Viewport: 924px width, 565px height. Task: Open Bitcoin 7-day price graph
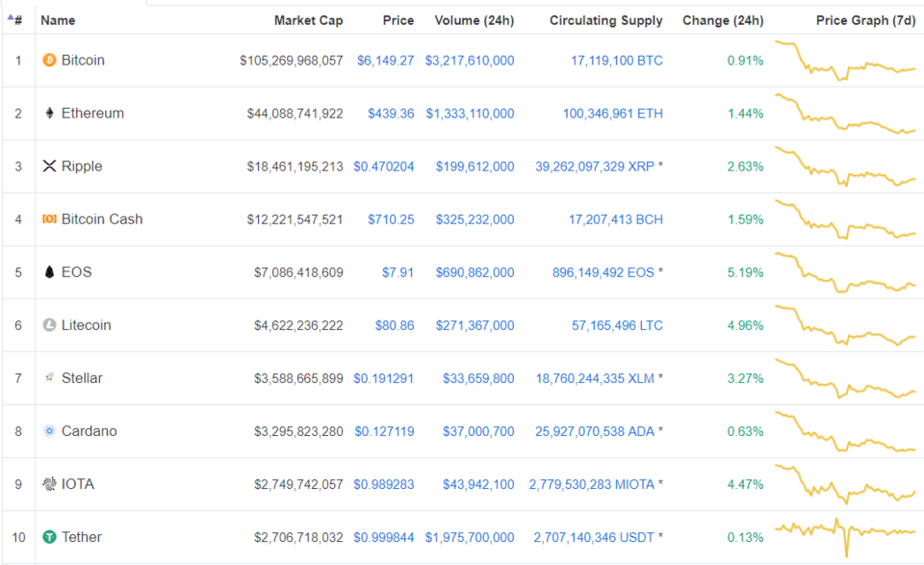pos(845,60)
